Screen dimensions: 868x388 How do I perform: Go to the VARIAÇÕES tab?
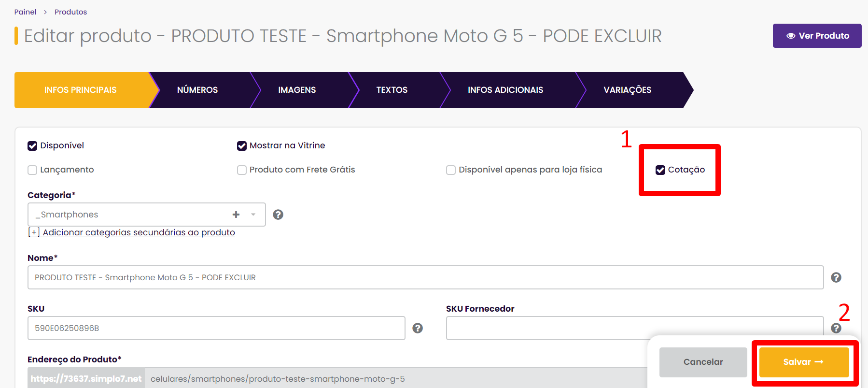pyautogui.click(x=628, y=90)
